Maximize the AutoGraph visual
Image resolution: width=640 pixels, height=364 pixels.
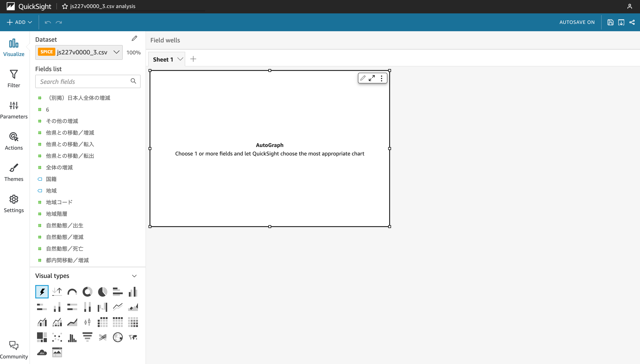372,78
